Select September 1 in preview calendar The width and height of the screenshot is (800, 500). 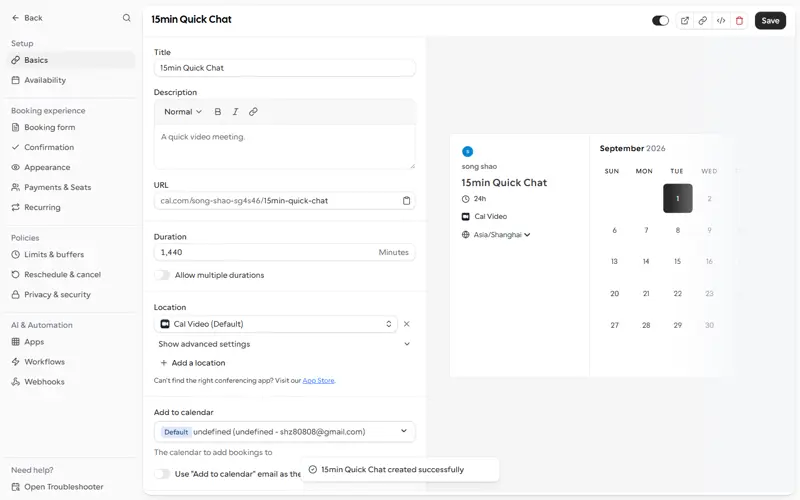[678, 198]
